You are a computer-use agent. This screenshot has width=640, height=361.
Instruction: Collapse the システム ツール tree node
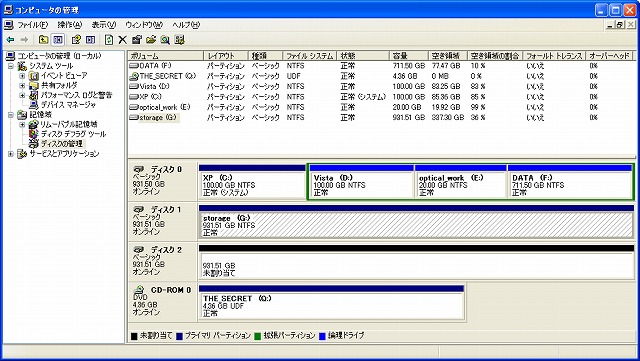coord(11,66)
